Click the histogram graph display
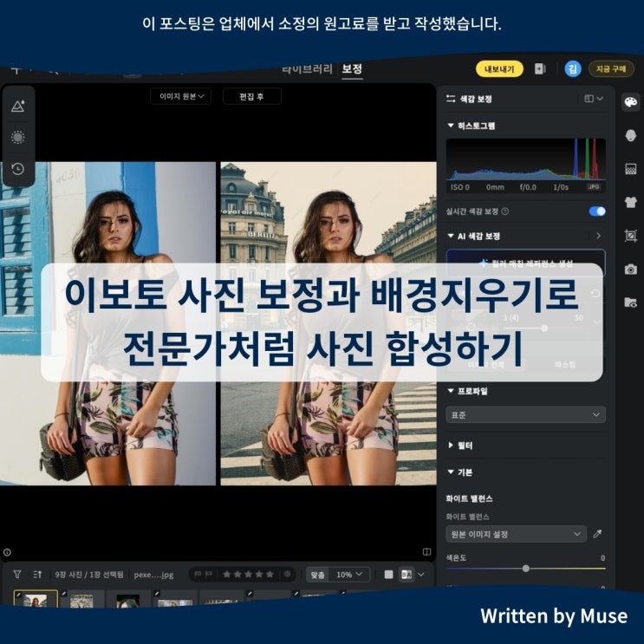 (x=525, y=159)
